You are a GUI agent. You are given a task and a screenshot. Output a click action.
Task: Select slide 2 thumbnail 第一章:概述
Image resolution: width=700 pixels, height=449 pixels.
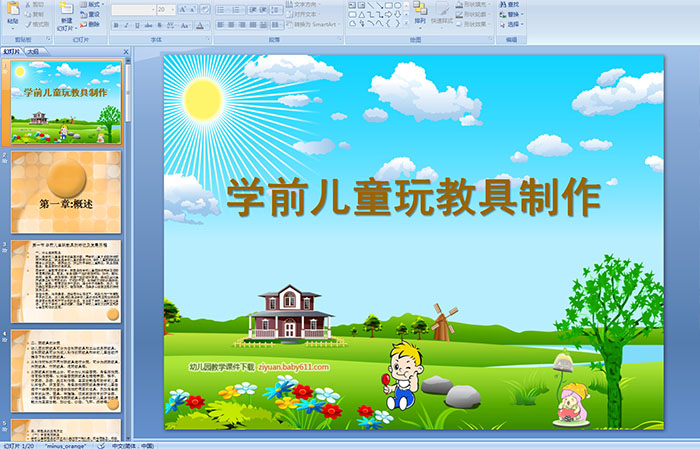66,192
